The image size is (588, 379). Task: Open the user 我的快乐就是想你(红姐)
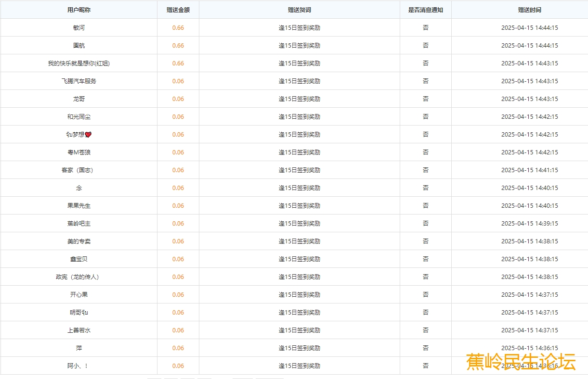click(78, 63)
